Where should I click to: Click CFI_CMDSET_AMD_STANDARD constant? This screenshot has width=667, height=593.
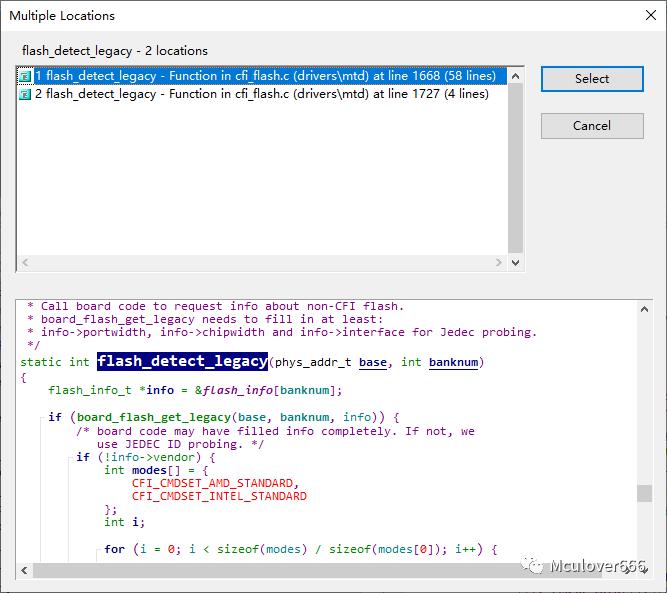tap(212, 483)
